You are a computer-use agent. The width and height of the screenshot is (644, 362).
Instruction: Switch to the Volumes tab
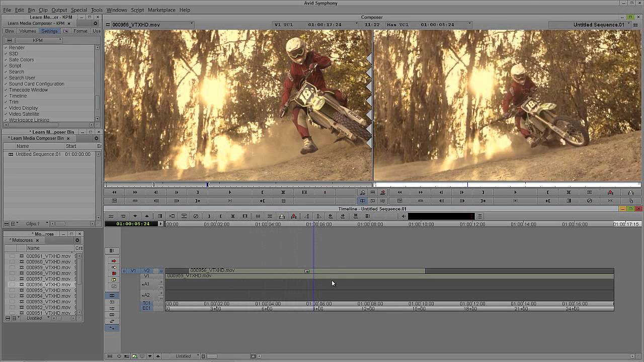click(28, 31)
